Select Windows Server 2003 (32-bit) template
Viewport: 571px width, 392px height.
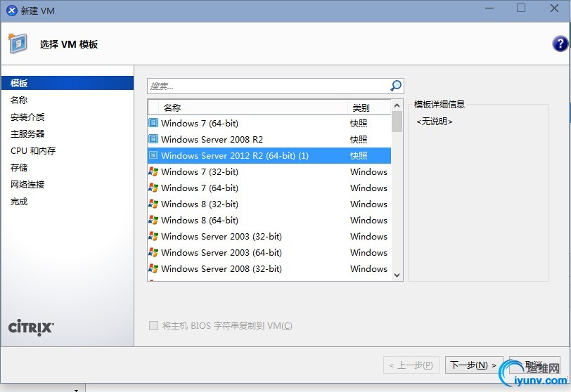[x=222, y=236]
